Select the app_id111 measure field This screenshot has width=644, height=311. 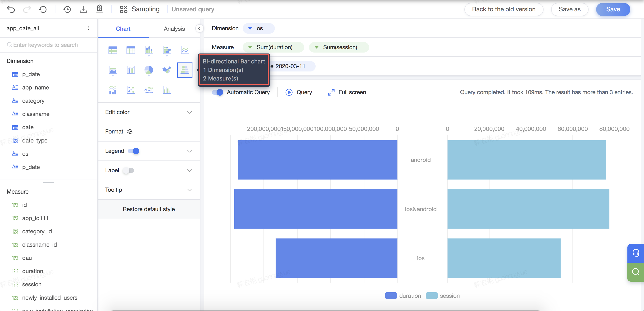point(35,218)
